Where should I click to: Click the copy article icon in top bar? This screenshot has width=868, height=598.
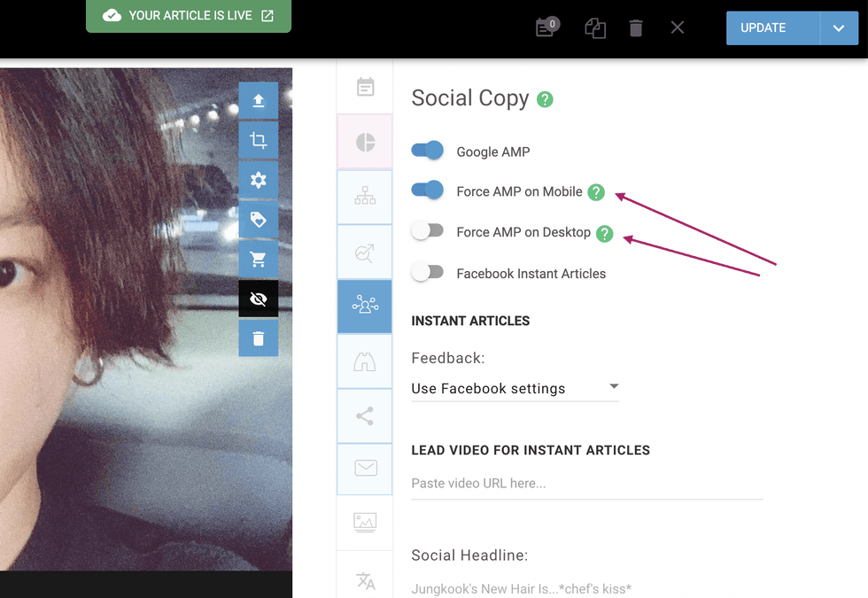tap(594, 28)
